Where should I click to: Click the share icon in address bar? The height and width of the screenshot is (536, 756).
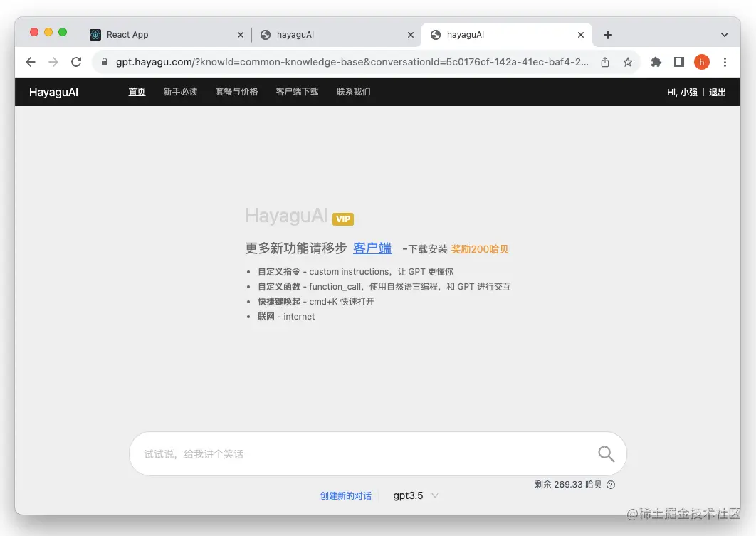(604, 62)
